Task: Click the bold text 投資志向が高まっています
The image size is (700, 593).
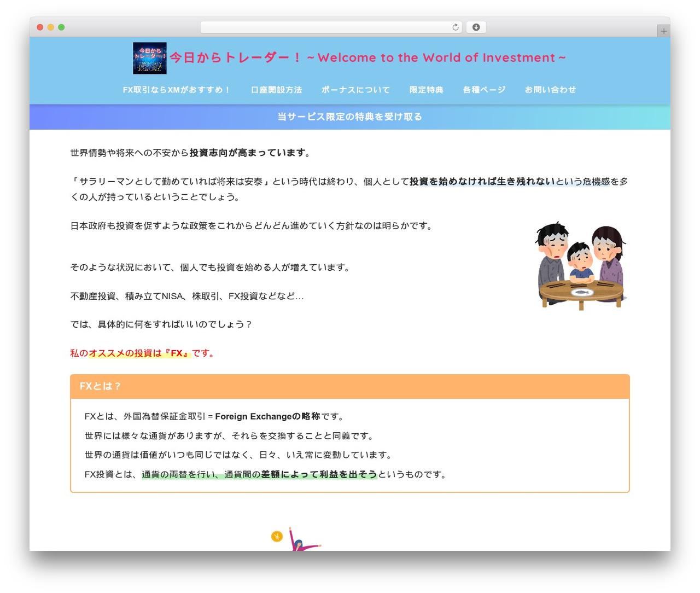Action: (247, 153)
